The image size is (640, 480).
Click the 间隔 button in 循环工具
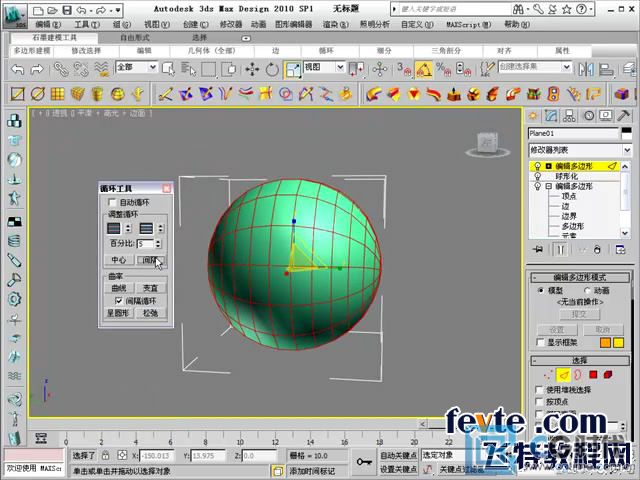pos(150,260)
